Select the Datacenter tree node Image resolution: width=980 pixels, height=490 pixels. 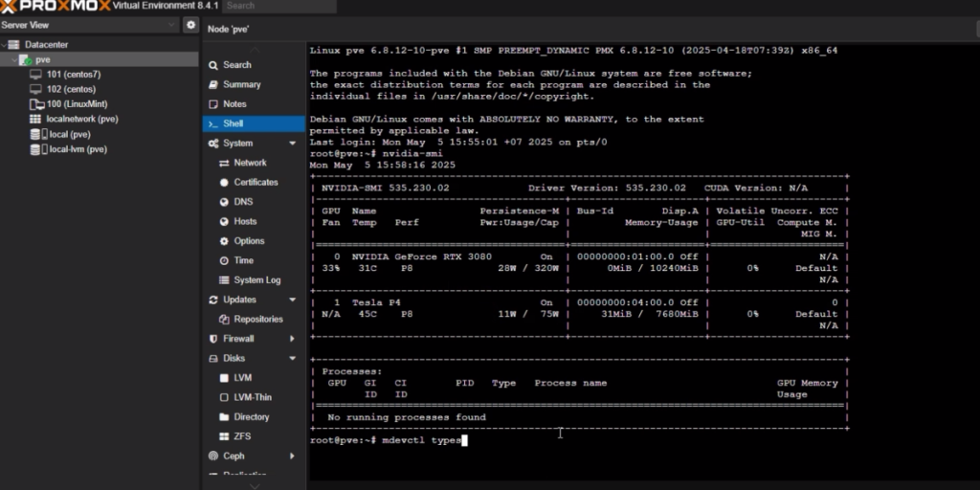(46, 45)
